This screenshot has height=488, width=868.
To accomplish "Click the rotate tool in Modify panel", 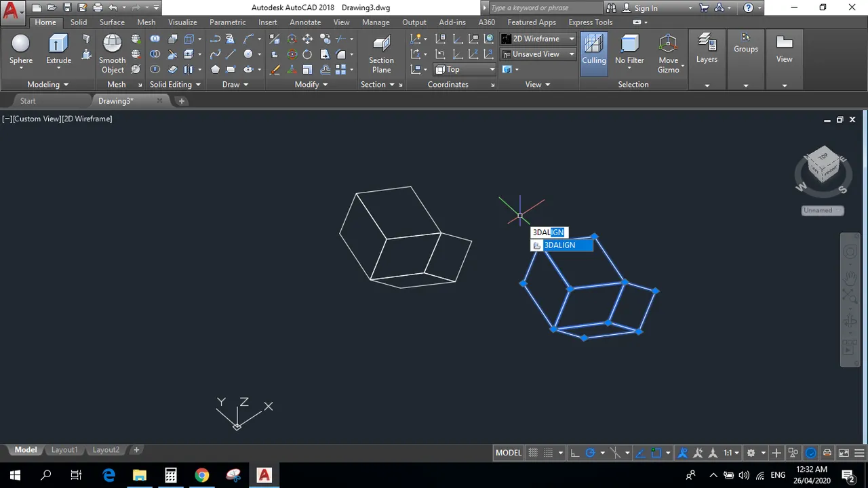I will pos(307,54).
